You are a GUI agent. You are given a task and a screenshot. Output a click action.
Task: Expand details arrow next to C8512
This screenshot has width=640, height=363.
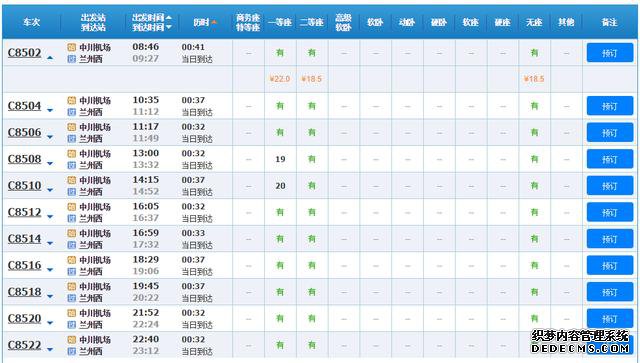pos(50,217)
